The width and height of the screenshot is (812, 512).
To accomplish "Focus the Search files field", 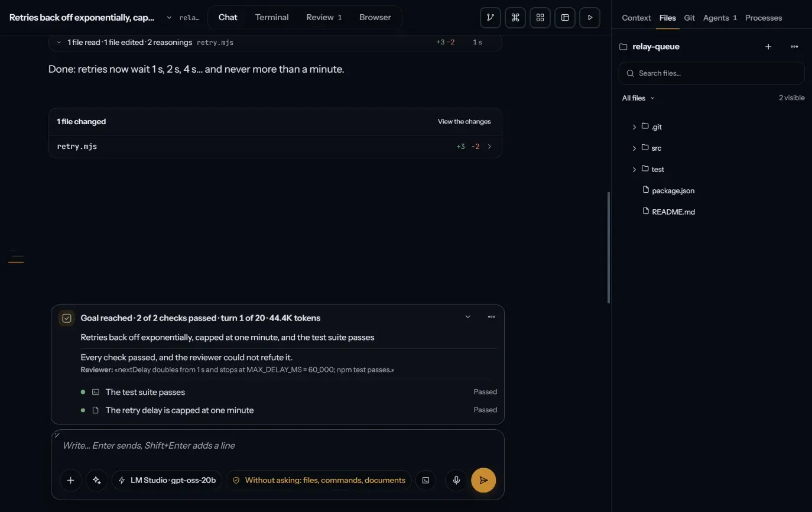I will [712, 73].
